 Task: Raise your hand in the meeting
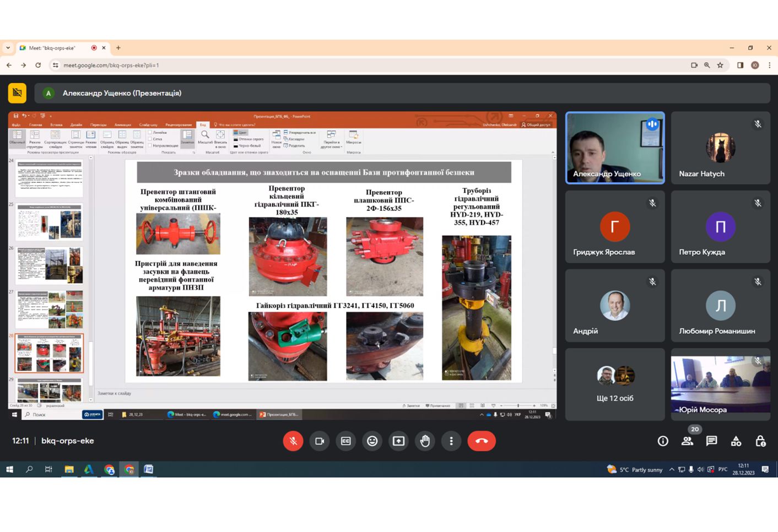click(x=425, y=441)
